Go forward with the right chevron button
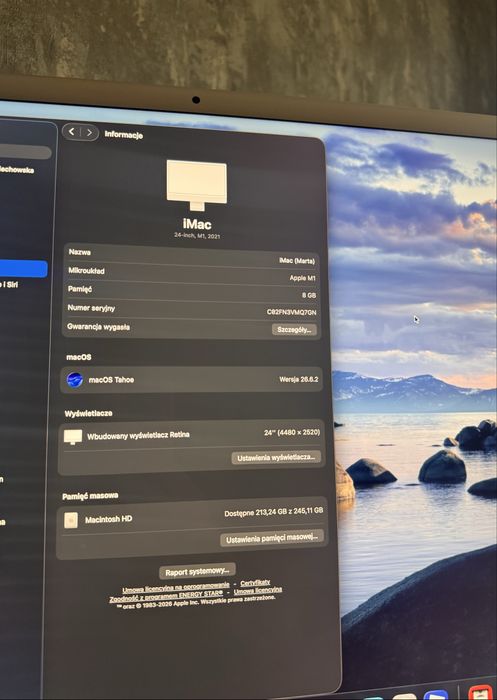The height and width of the screenshot is (700, 497). [89, 133]
